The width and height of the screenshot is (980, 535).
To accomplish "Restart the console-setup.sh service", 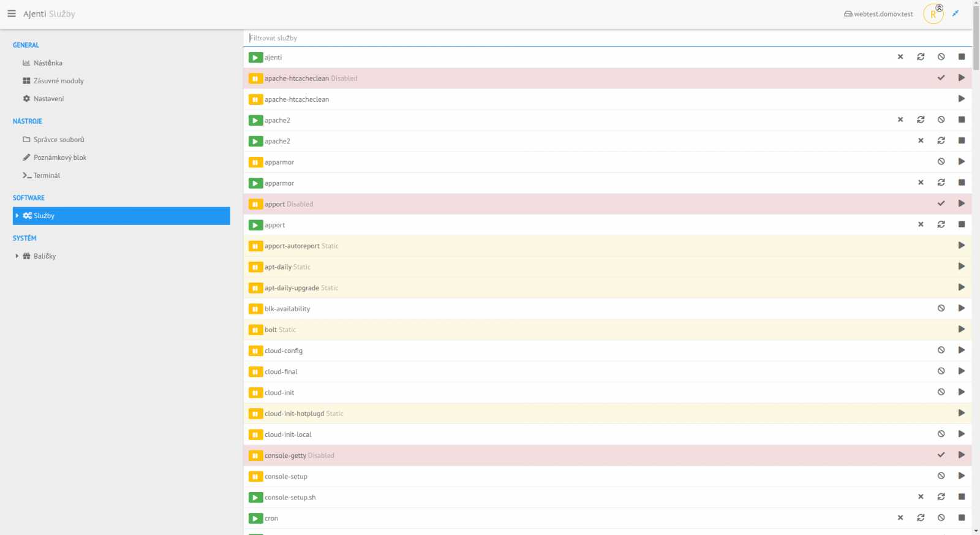I will click(941, 497).
